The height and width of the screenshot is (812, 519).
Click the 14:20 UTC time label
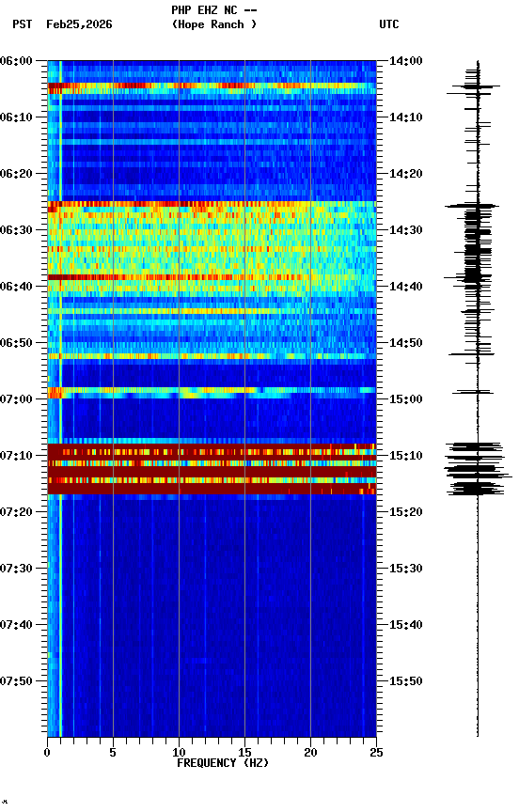pos(406,174)
